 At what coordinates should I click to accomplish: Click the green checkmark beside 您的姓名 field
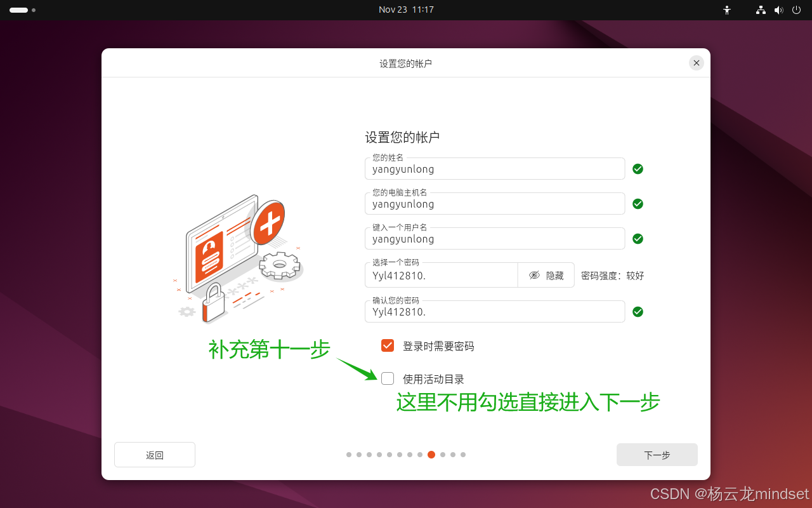coord(638,168)
